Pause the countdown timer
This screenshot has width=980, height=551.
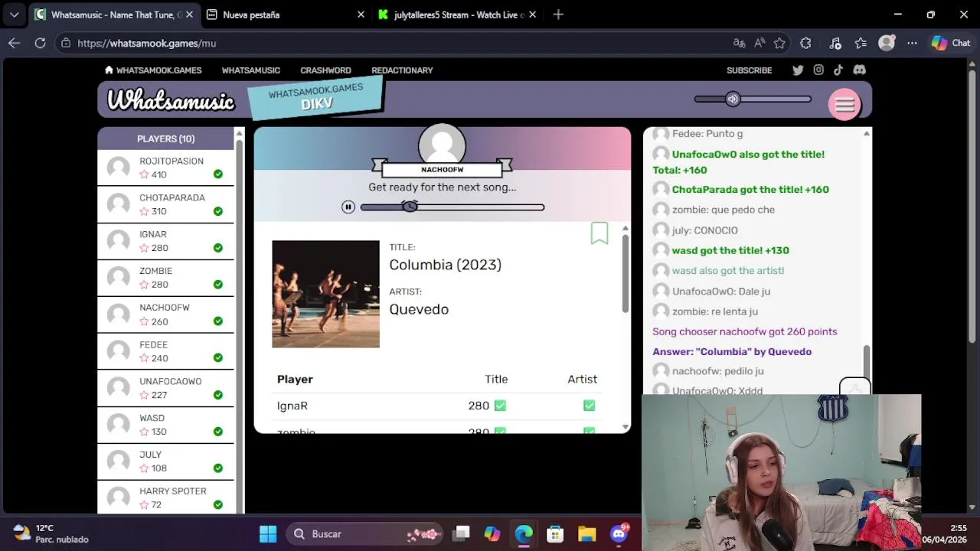pos(348,207)
